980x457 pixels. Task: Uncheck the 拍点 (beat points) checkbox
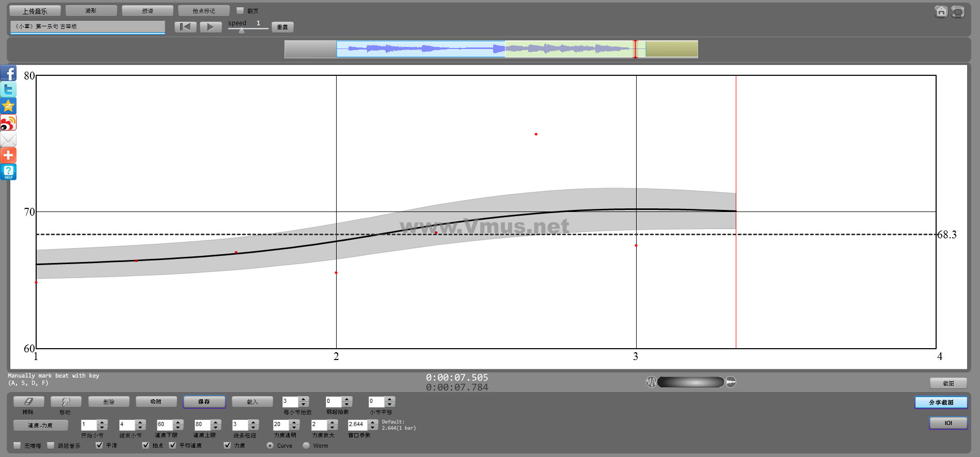(x=146, y=445)
